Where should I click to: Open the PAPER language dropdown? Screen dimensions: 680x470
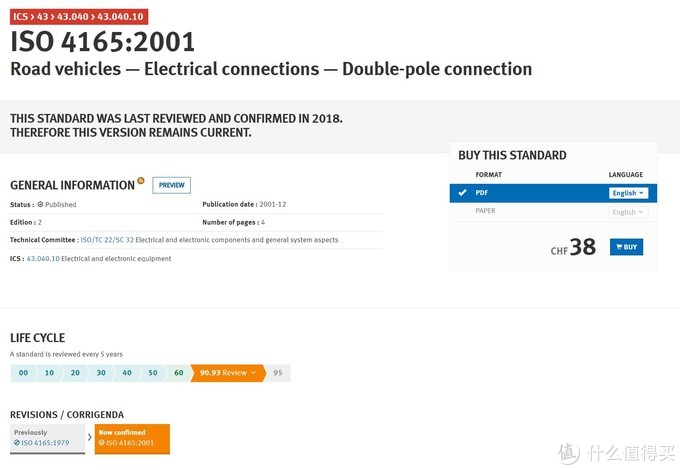click(x=628, y=212)
